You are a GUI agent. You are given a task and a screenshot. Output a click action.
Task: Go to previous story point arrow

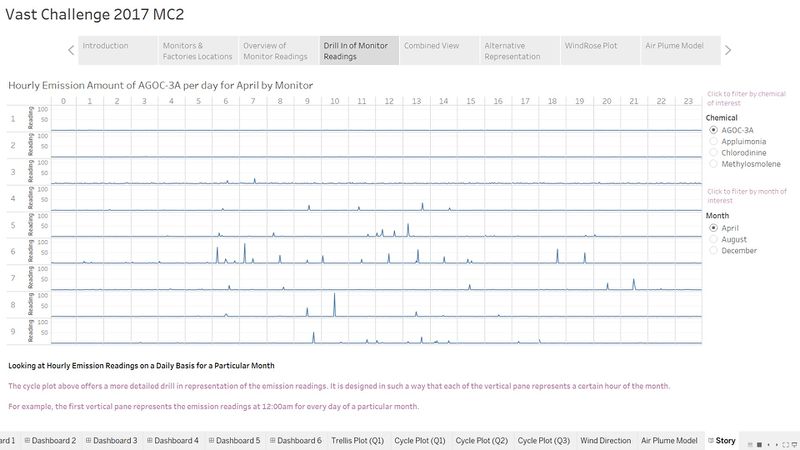tap(71, 50)
